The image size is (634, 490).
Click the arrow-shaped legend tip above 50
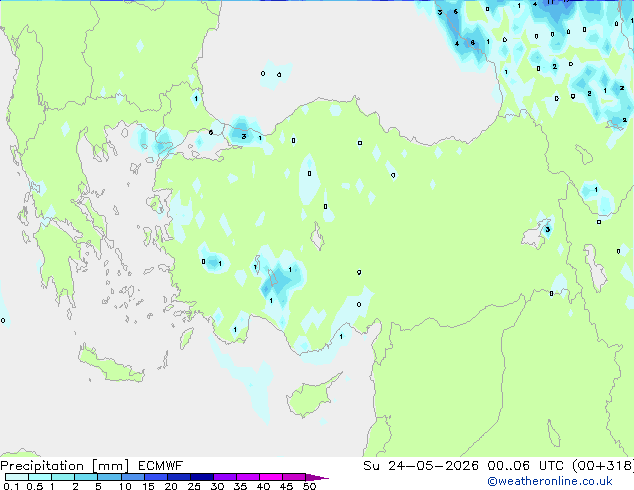(x=317, y=477)
